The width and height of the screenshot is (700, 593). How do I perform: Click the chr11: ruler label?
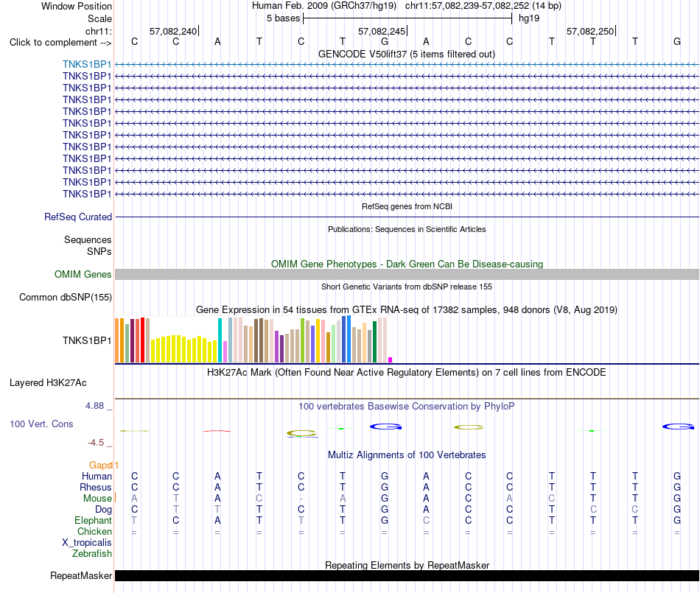[98, 31]
